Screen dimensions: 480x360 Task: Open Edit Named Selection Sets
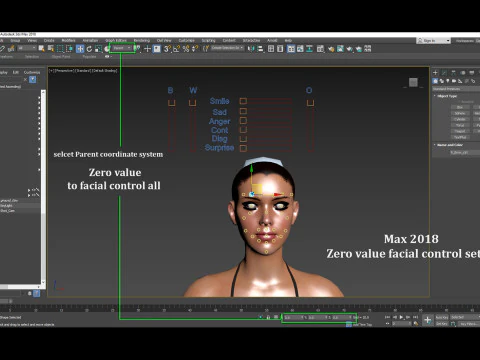click(x=206, y=49)
